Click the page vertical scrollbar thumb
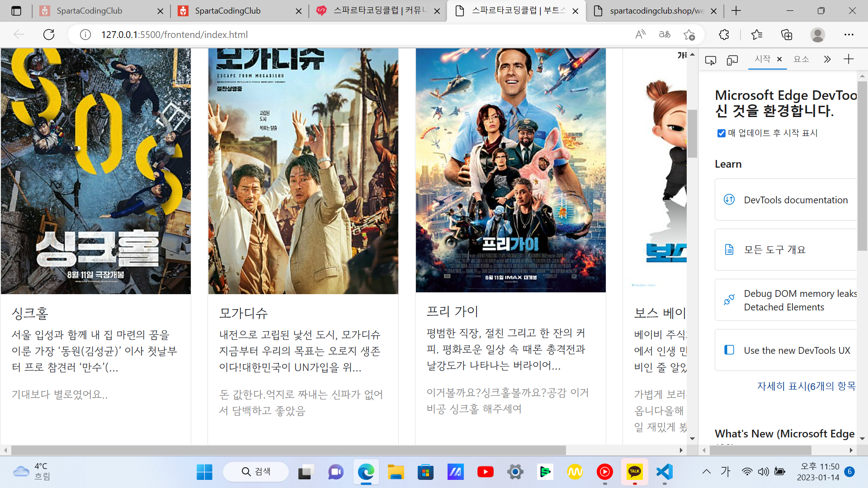This screenshot has width=868, height=488. tap(692, 134)
